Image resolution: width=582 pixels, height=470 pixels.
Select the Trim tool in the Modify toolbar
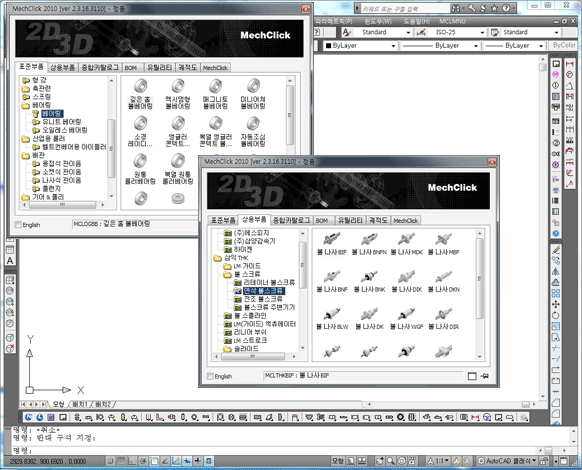[x=556, y=348]
